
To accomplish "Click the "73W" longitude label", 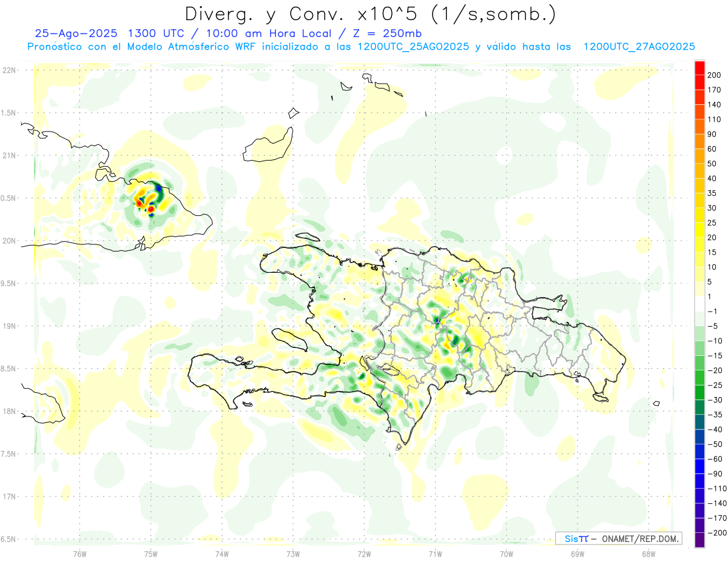I will [293, 554].
